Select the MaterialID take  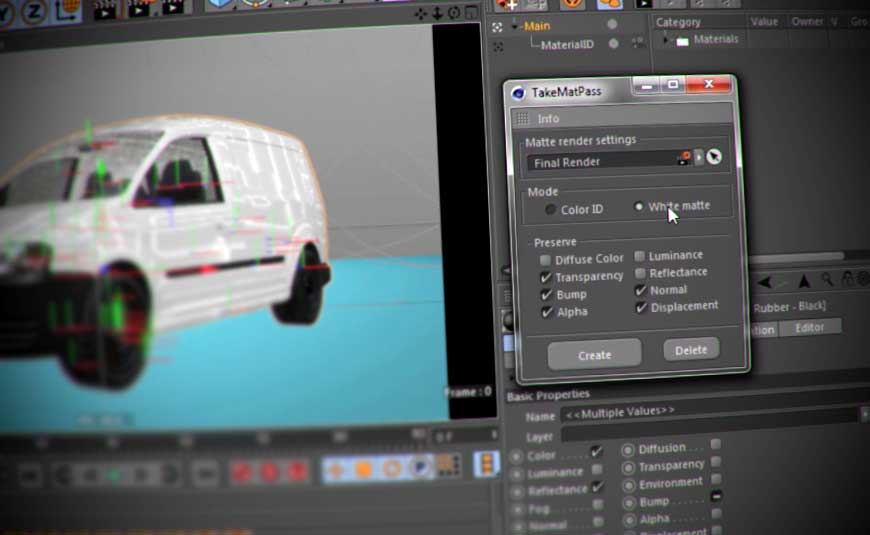(568, 44)
